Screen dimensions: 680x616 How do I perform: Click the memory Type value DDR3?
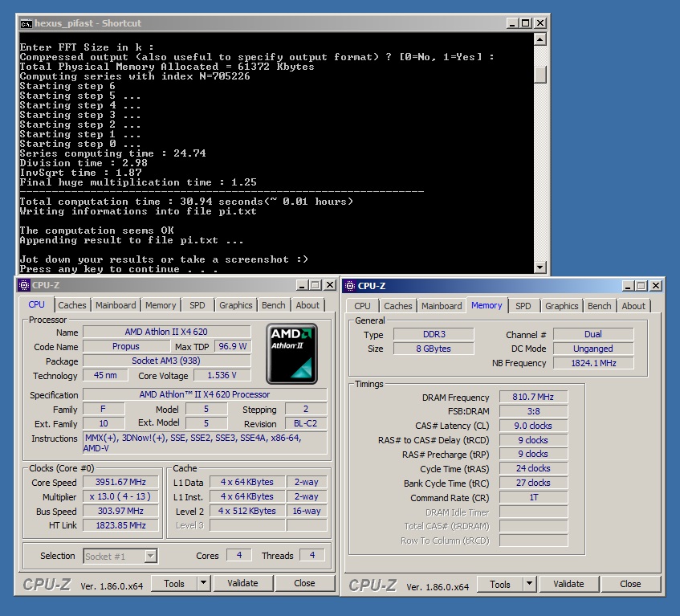pyautogui.click(x=434, y=334)
